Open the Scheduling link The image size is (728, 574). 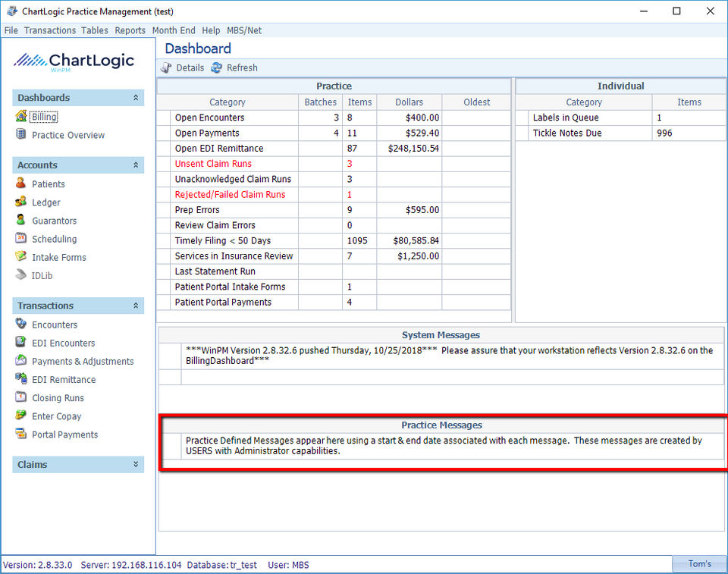point(55,239)
